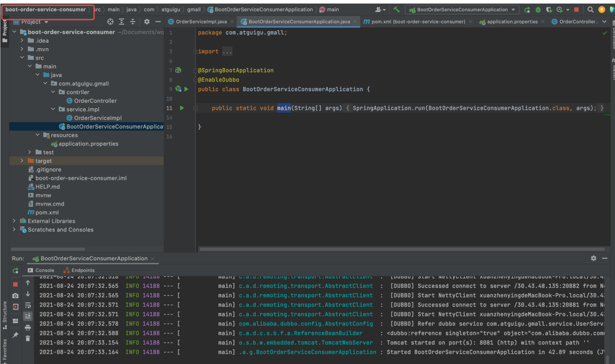Toggle the Structure side tool window
The width and height of the screenshot is (615, 364).
pos(5,315)
